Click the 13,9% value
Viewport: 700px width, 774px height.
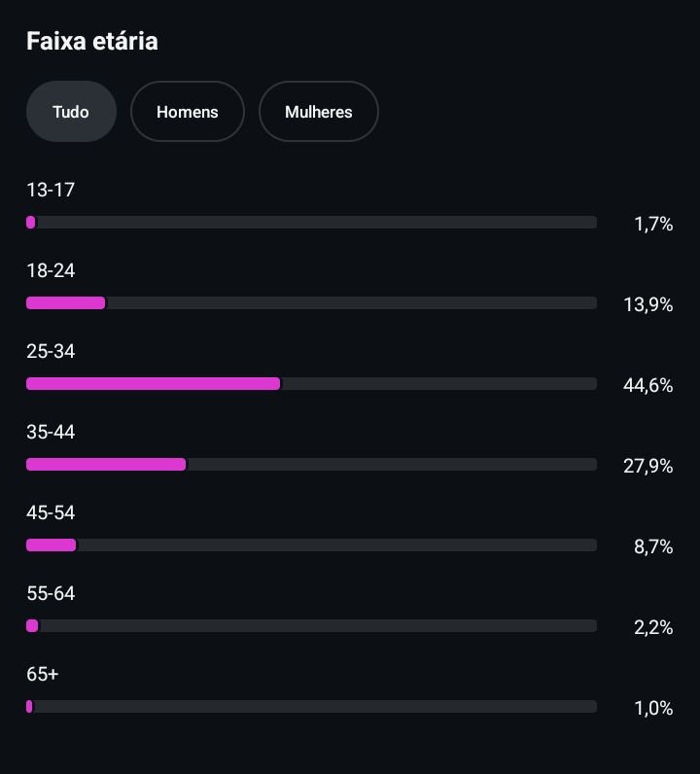point(647,304)
